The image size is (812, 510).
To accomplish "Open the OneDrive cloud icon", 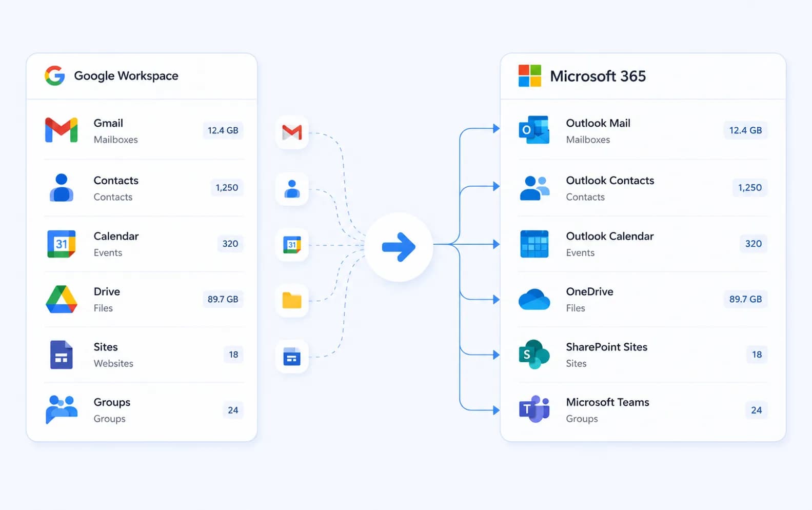I will 534,299.
